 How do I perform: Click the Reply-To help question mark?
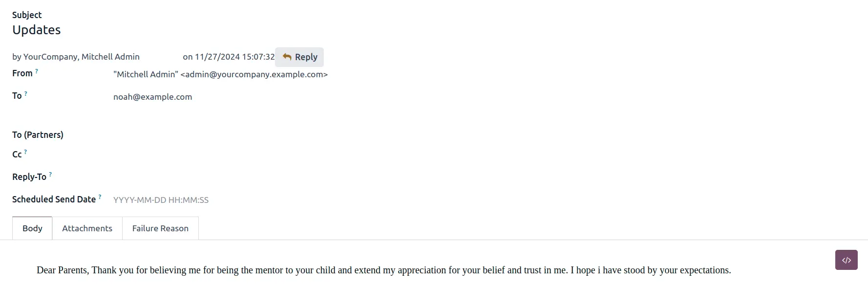tap(50, 175)
